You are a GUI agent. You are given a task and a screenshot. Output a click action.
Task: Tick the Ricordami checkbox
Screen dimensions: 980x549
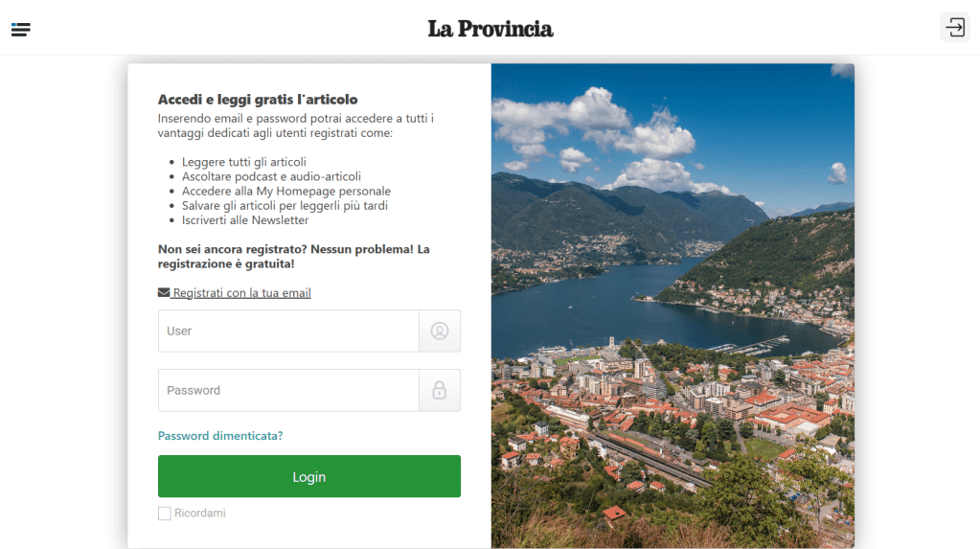tap(165, 514)
